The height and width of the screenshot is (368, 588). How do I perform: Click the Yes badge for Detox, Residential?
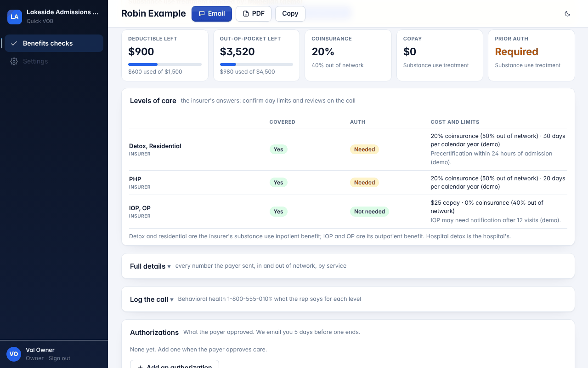[x=278, y=149]
